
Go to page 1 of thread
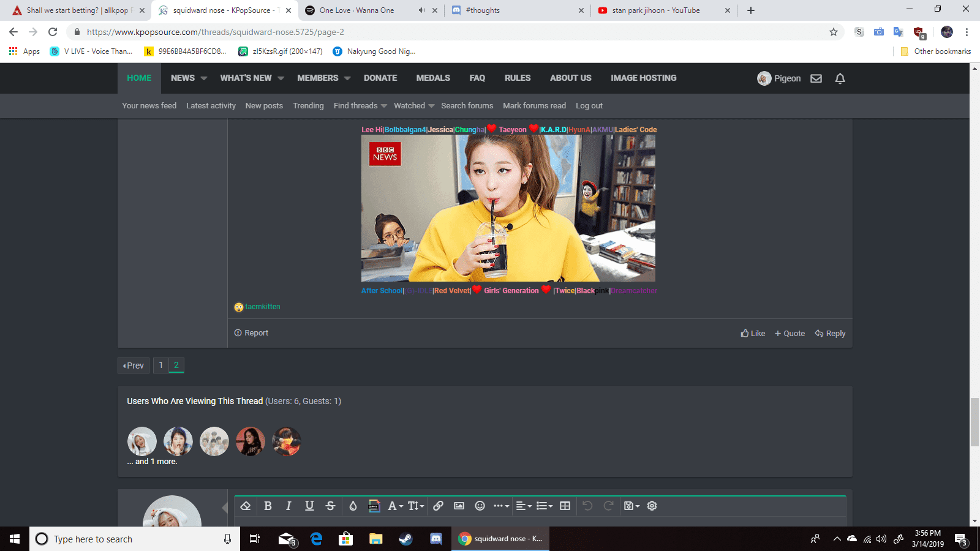coord(161,365)
